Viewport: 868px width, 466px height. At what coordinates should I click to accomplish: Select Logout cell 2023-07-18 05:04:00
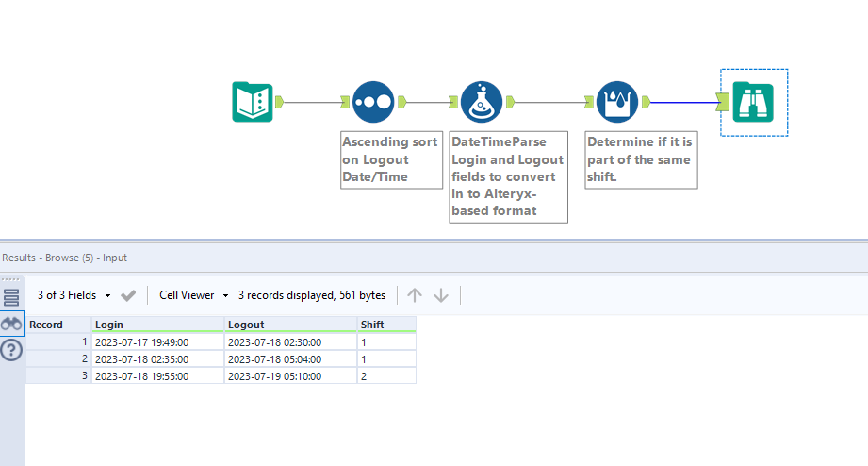290,359
